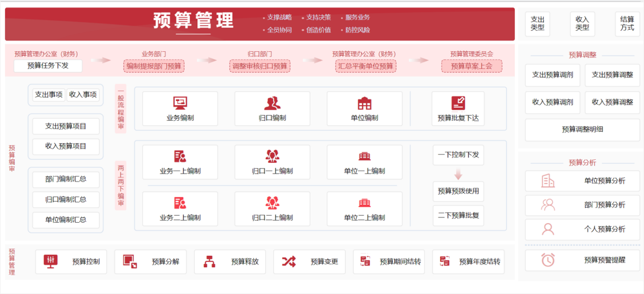
Task: Click the 归口编制 people icon
Action: 273,103
